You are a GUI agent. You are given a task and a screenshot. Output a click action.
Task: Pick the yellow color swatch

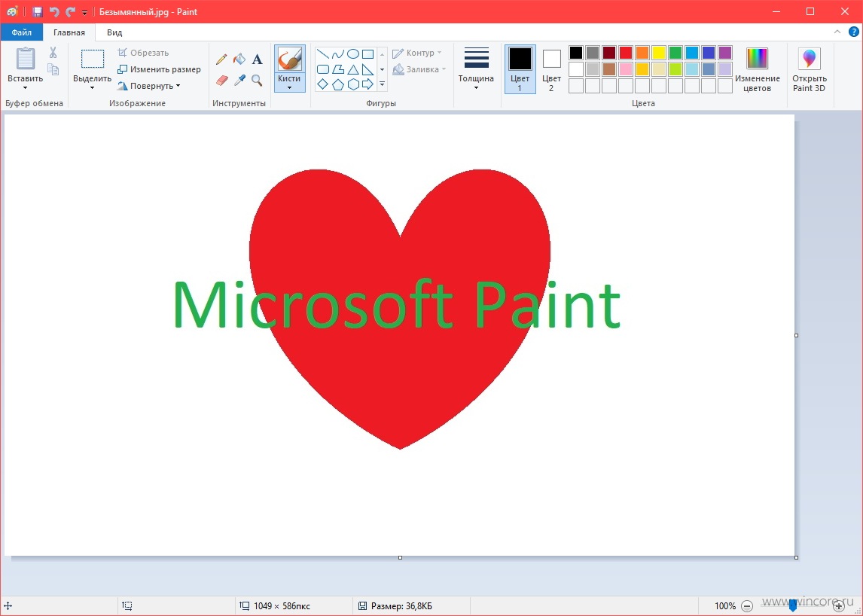(x=659, y=52)
